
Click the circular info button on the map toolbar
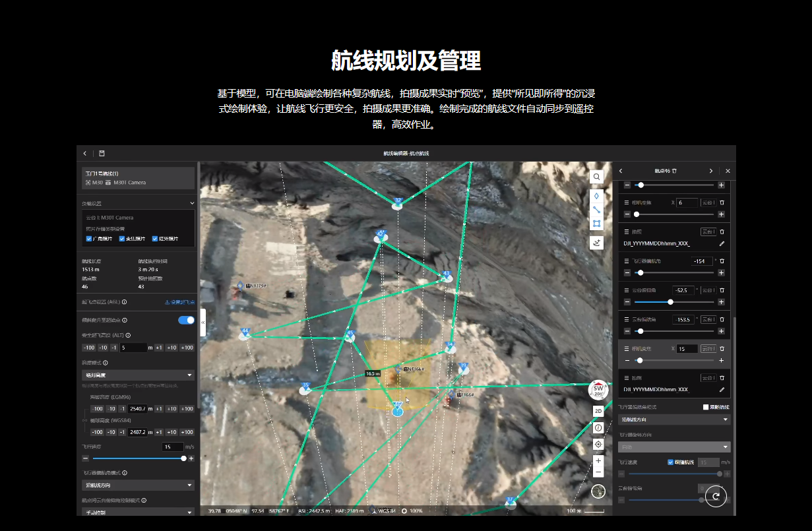point(598,427)
